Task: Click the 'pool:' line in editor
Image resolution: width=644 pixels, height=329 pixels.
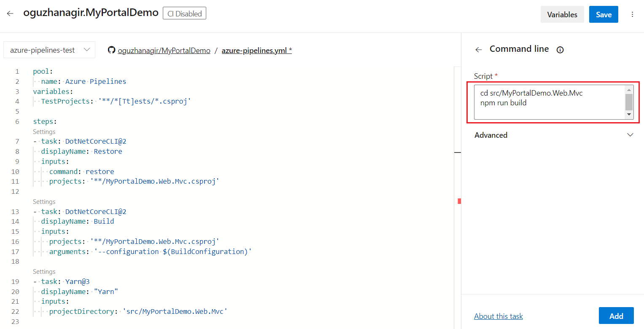Action: point(43,71)
